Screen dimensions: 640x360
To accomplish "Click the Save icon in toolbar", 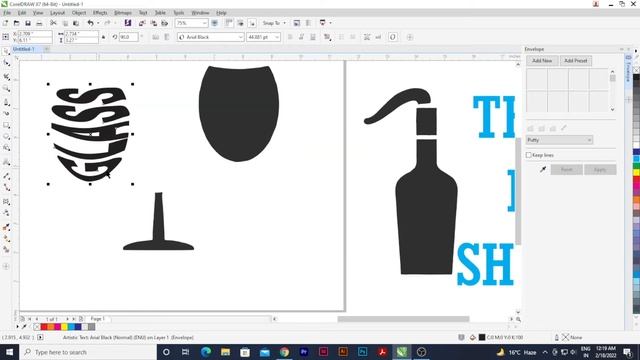I will (x=28, y=23).
